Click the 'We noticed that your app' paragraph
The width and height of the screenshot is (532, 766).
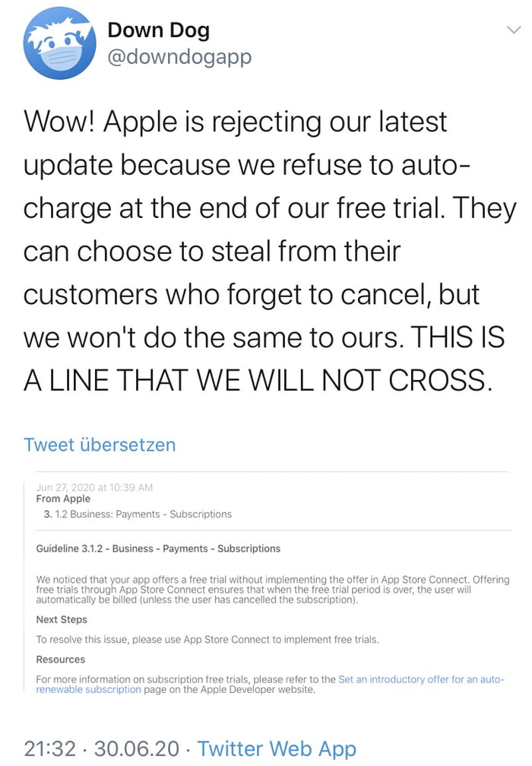(272, 590)
